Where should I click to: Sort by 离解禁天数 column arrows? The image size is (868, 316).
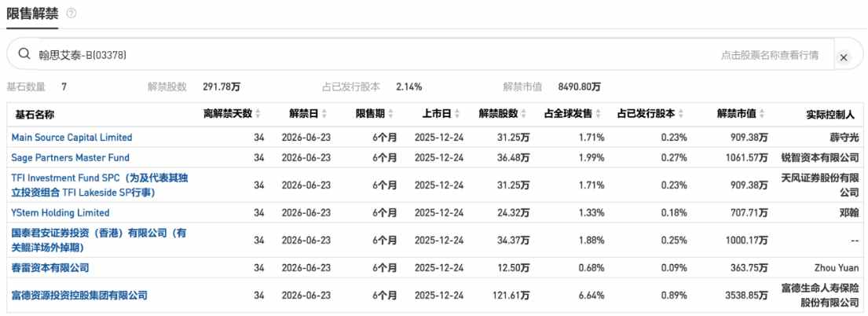[258, 114]
